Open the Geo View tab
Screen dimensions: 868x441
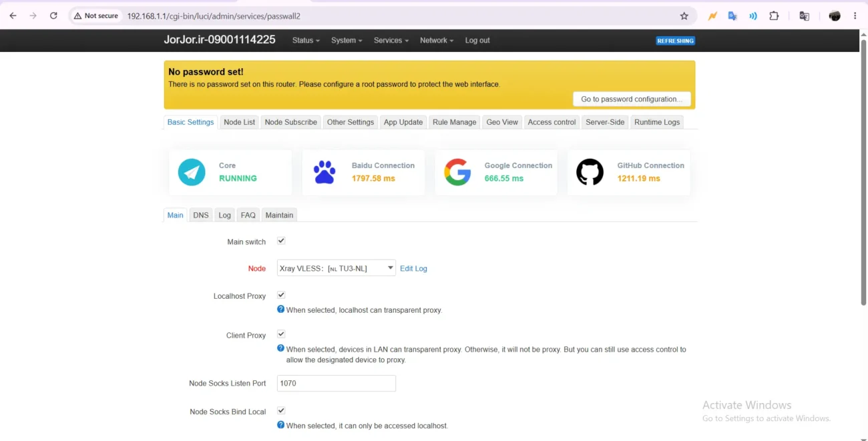(502, 122)
